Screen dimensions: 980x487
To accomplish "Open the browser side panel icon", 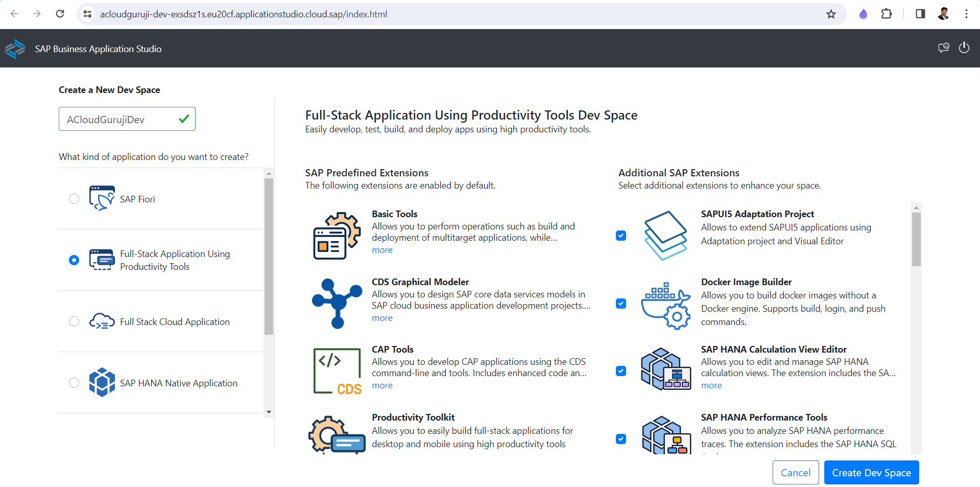I will (x=920, y=14).
